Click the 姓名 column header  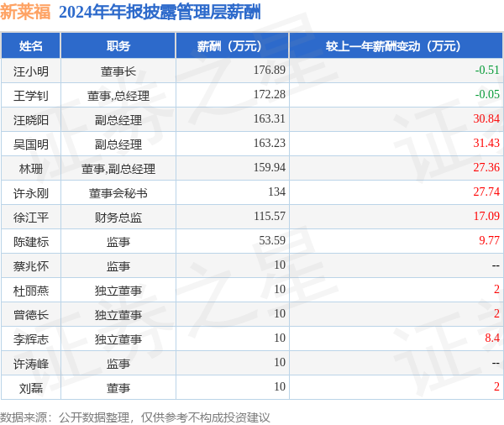(x=31, y=45)
